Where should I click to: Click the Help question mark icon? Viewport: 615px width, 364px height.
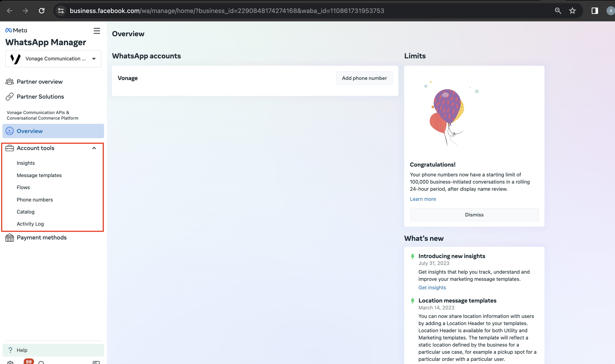coord(10,350)
